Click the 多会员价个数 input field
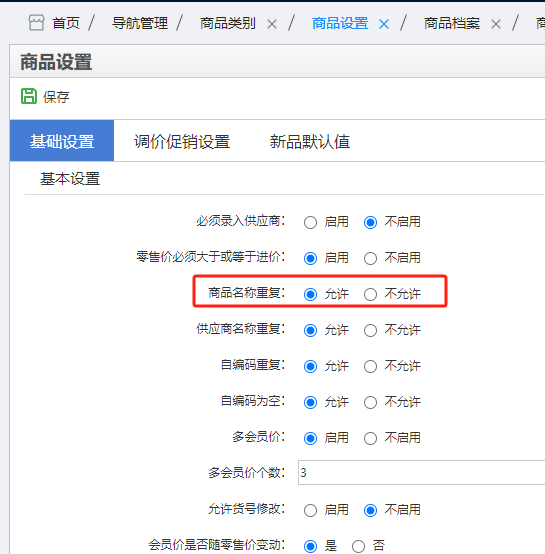Screen dimensions: 545x554 [x=421, y=472]
